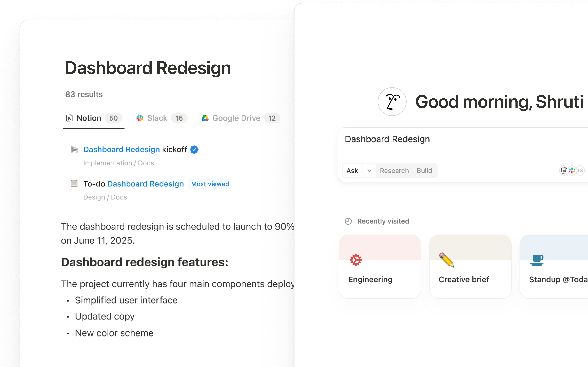Screen dimensions: 588x367
Task: Click the Slack logo icon in results tabs
Action: tap(140, 118)
